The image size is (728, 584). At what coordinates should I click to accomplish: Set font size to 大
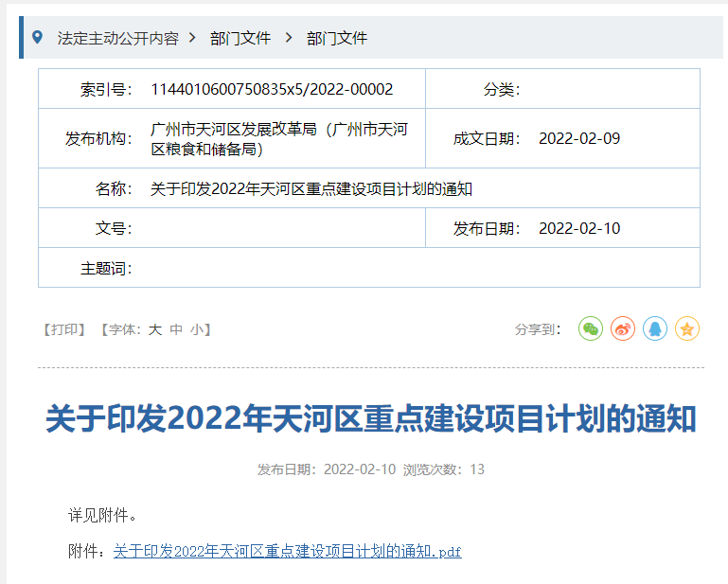coord(154,329)
